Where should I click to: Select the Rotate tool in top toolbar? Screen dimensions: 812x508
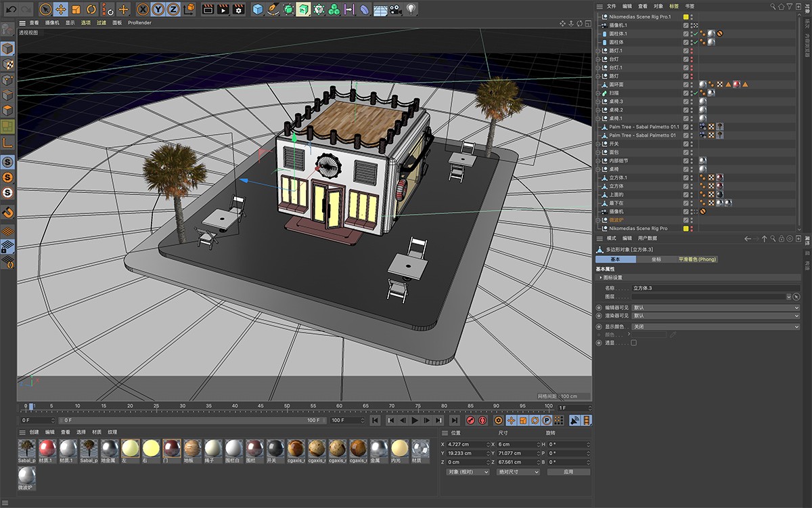pyautogui.click(x=91, y=9)
